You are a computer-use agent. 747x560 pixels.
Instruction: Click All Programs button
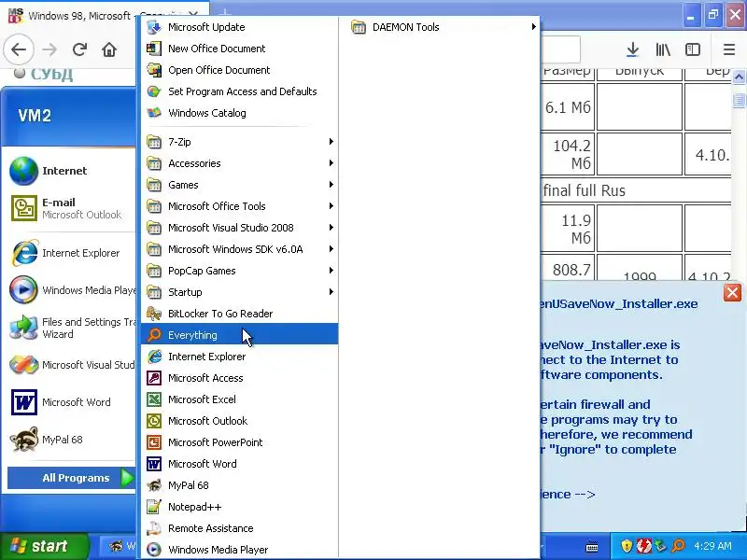[72, 478]
